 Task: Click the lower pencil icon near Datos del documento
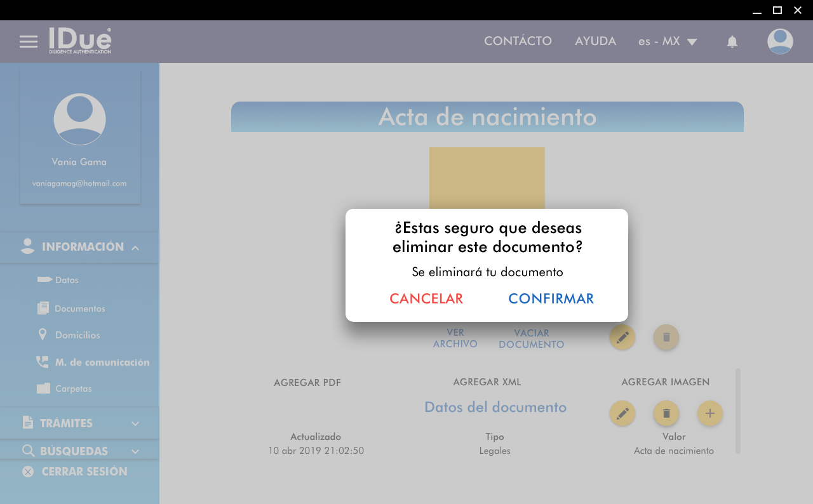coord(622,413)
